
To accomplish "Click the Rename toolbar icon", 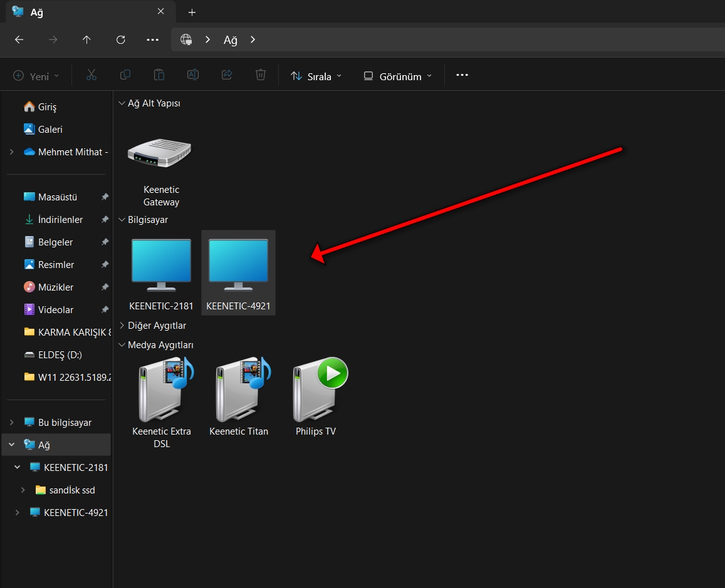I will (x=193, y=75).
